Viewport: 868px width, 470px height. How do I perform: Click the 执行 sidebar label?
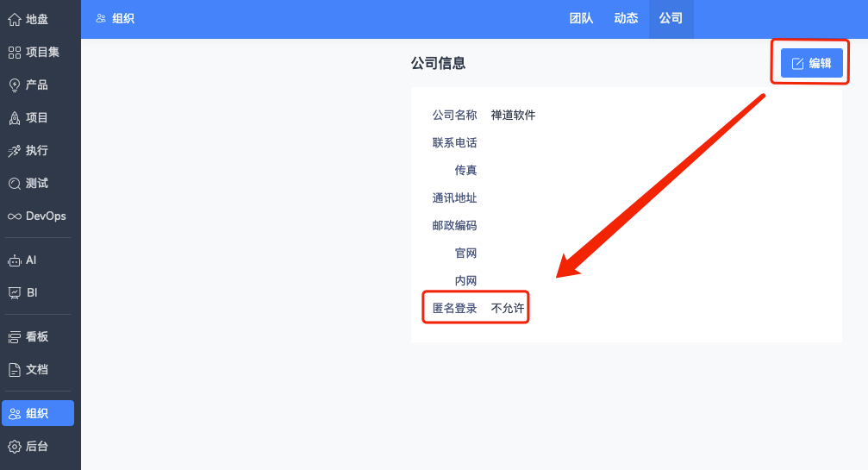click(37, 151)
